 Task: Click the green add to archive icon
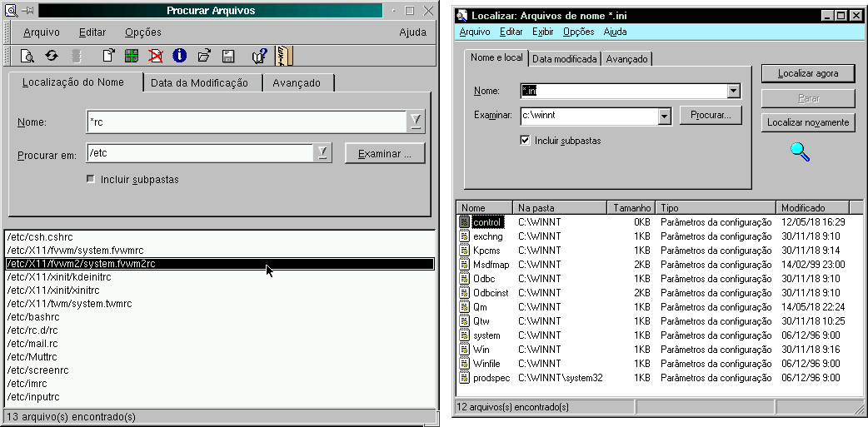coord(132,57)
